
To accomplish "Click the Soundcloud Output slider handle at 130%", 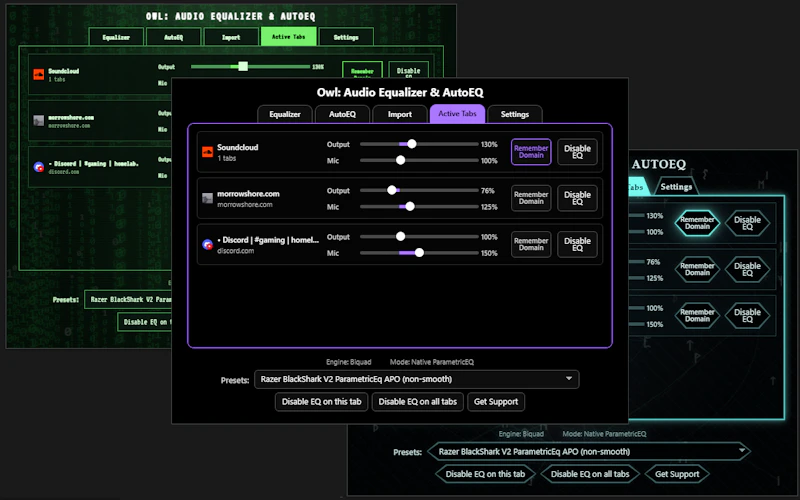I will tap(412, 144).
